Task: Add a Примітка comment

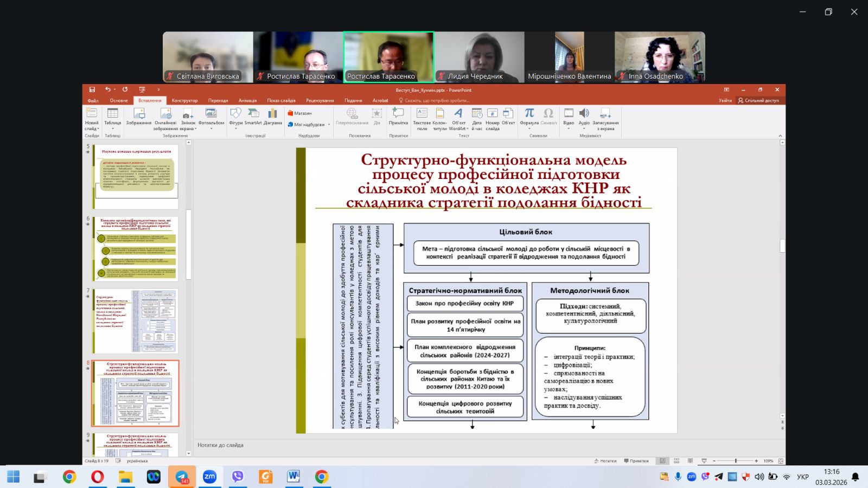Action: (x=398, y=116)
